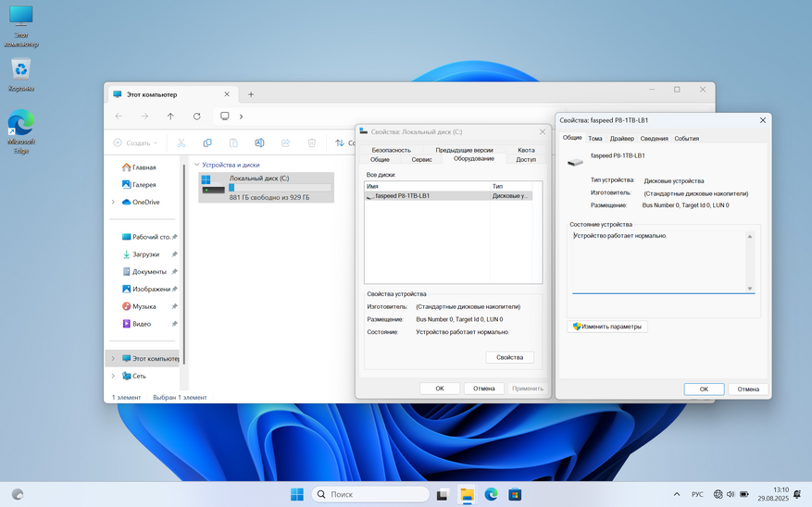Collapse the 'Устройства и диски' group
812x507 pixels.
[x=197, y=165]
